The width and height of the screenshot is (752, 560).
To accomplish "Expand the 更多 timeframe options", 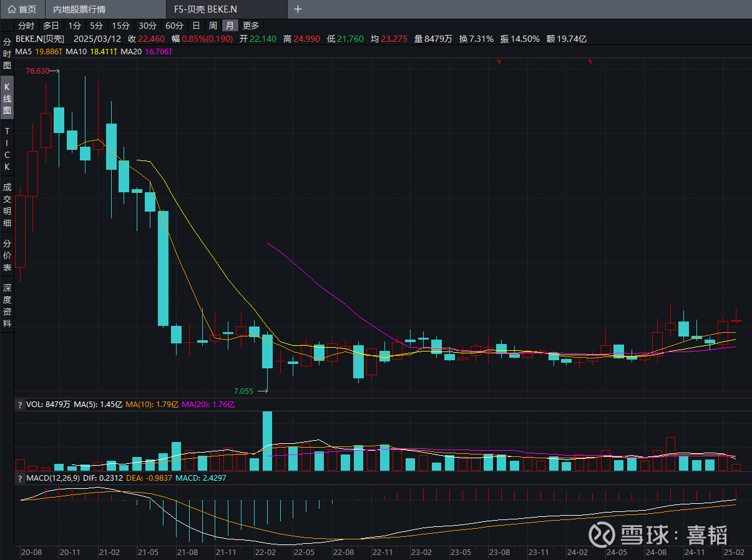I will point(251,26).
